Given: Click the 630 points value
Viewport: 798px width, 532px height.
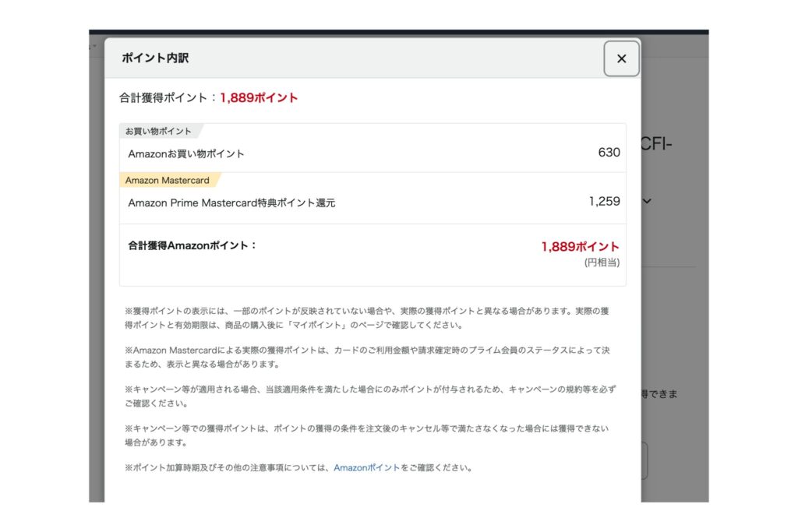Looking at the screenshot, I should (609, 153).
